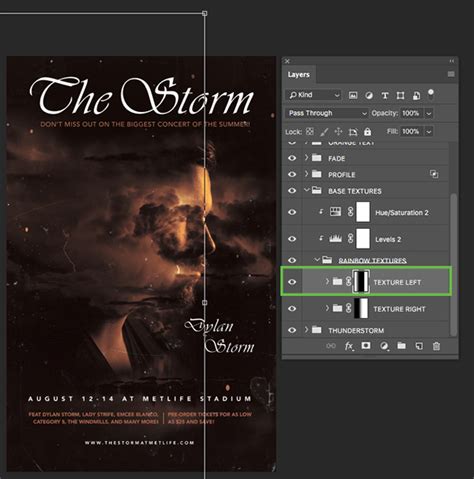Screen dimensions: 474x479
Task: Click the PROFILE layer blending options badge
Action: coord(434,174)
